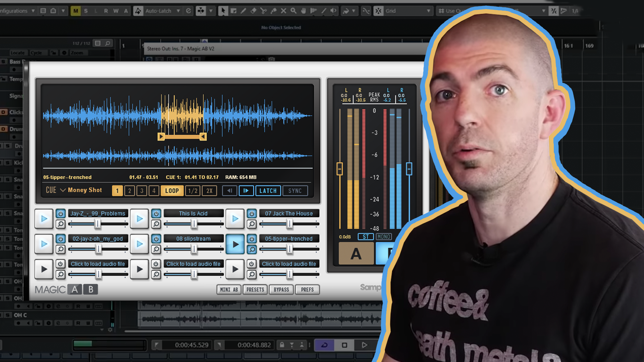Open PREFS settings
The image size is (644, 362).
click(307, 290)
